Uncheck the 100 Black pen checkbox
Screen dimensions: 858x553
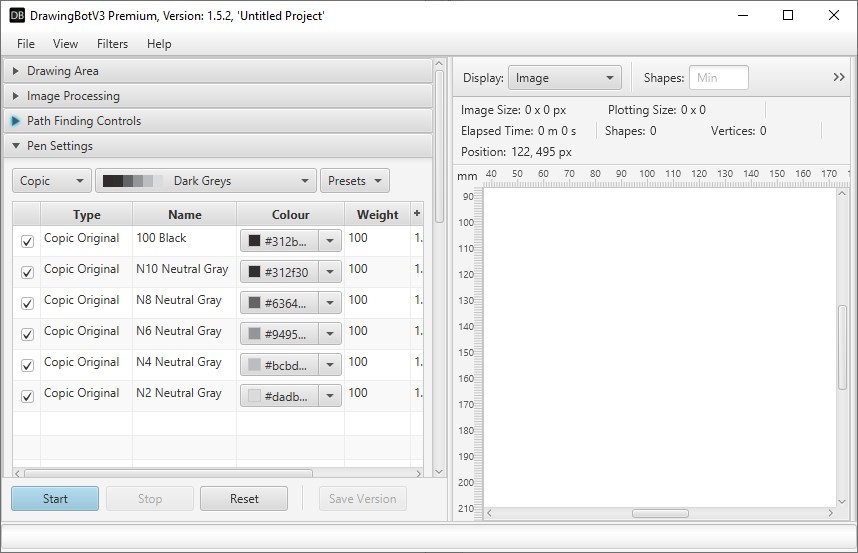[x=27, y=241]
